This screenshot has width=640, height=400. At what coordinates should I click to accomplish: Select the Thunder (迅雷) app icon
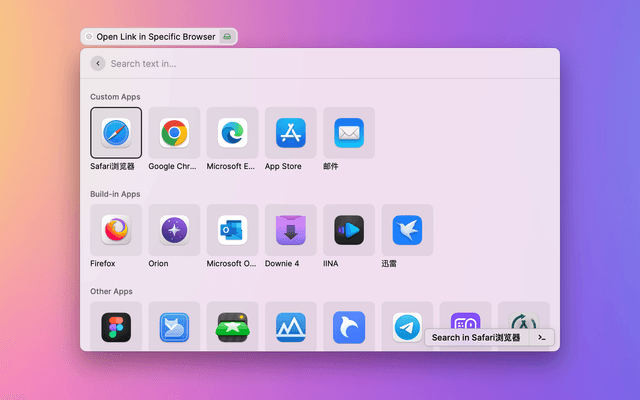(407, 230)
